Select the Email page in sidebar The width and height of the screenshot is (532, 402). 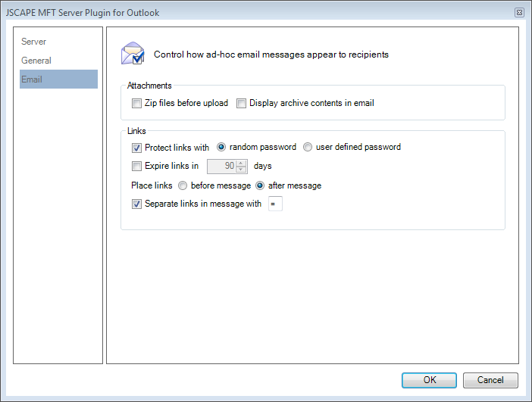point(32,79)
